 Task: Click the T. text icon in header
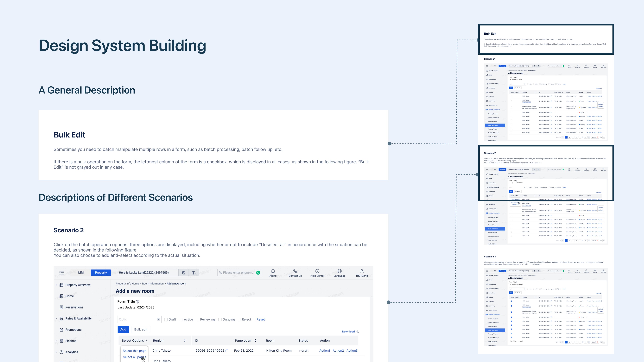194,273
